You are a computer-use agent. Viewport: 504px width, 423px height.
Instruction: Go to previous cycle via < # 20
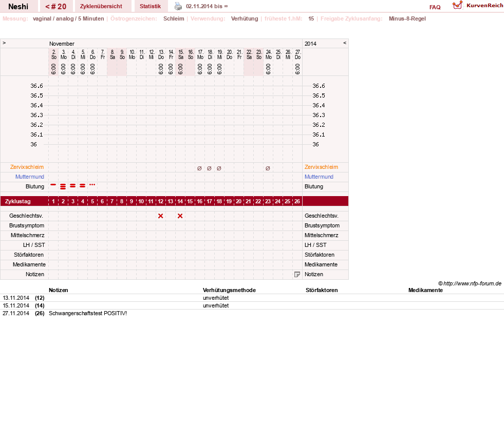click(x=55, y=7)
